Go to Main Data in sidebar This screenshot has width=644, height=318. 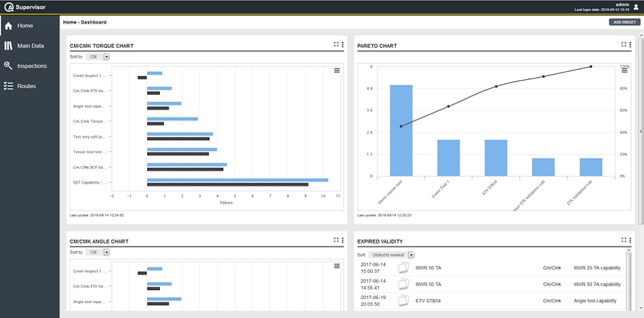(x=30, y=45)
